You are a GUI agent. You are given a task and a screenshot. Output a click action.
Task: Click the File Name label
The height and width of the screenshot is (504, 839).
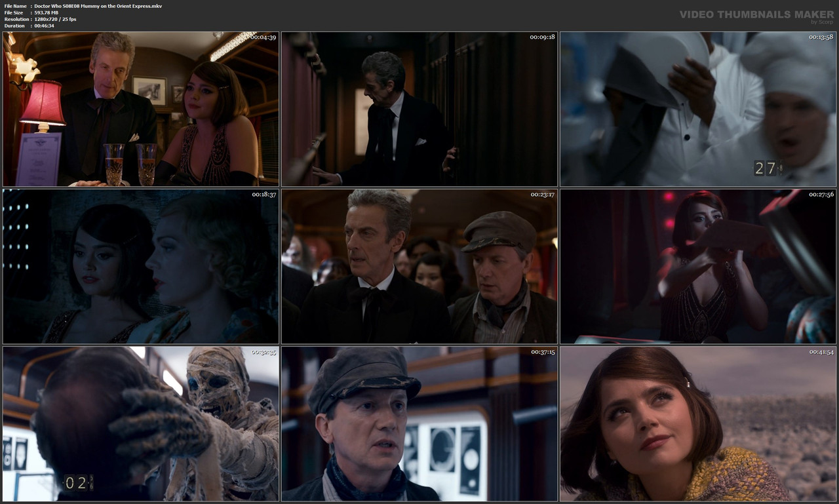14,5
